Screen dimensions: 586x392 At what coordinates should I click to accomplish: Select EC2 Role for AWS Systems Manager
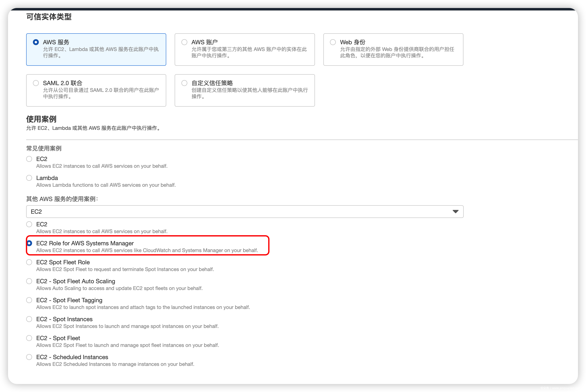point(29,243)
